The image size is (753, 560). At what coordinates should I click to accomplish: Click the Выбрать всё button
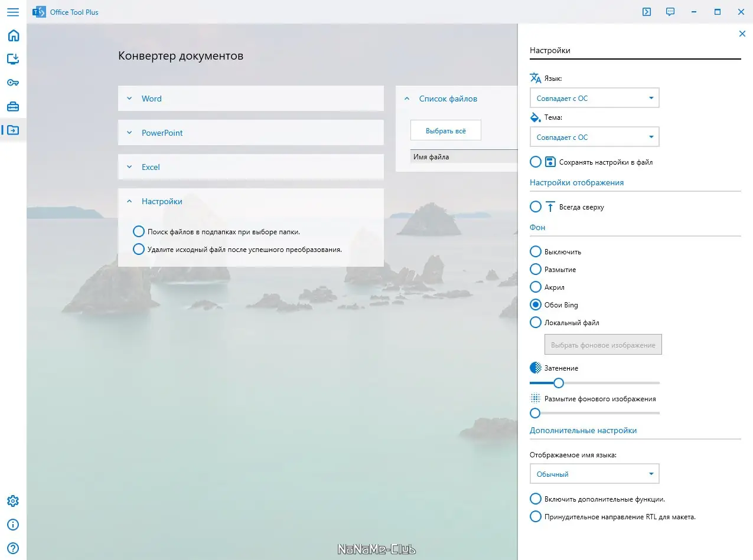446,130
